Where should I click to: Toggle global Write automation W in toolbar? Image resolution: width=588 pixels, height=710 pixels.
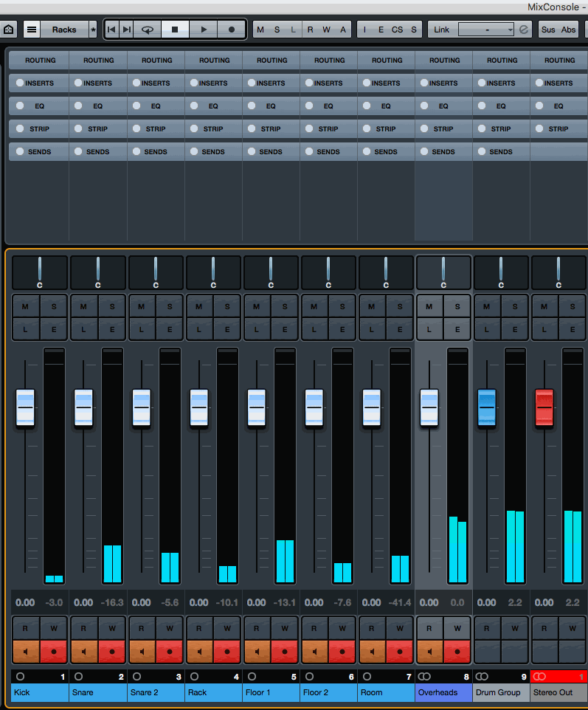tap(326, 30)
